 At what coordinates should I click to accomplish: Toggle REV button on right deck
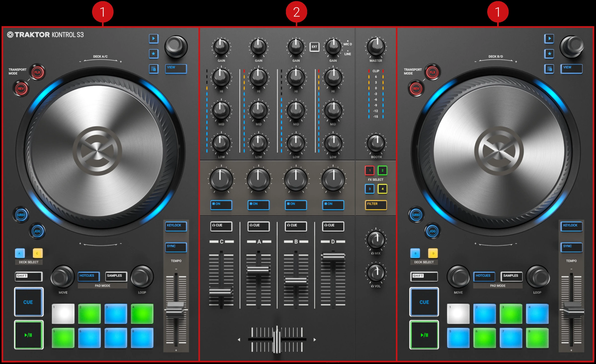pyautogui.click(x=416, y=89)
